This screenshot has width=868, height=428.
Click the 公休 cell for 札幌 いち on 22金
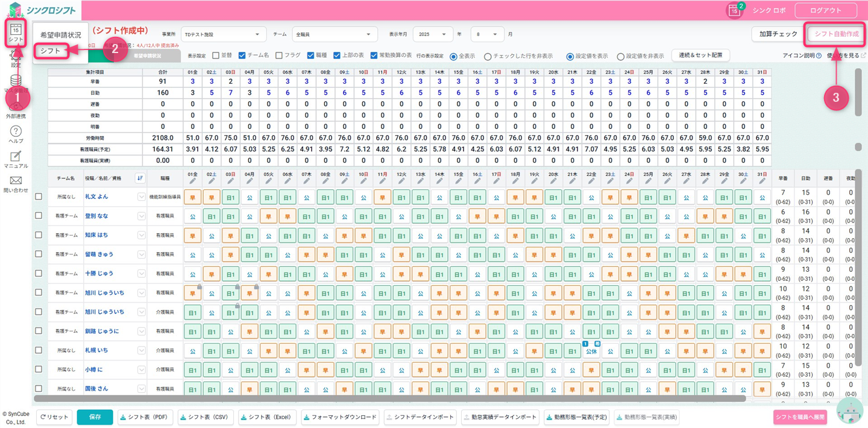coord(591,350)
